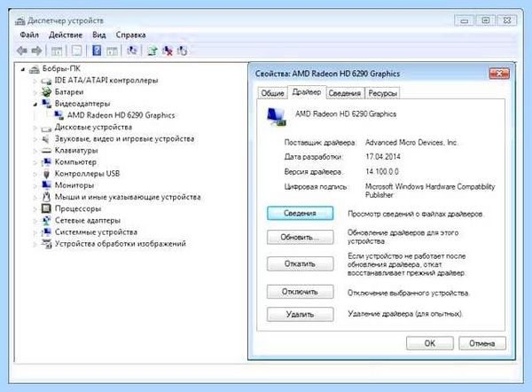Screen dimensions: 532x392
Task: Click the Контроллеры USB icon
Action: pyautogui.click(x=46, y=174)
